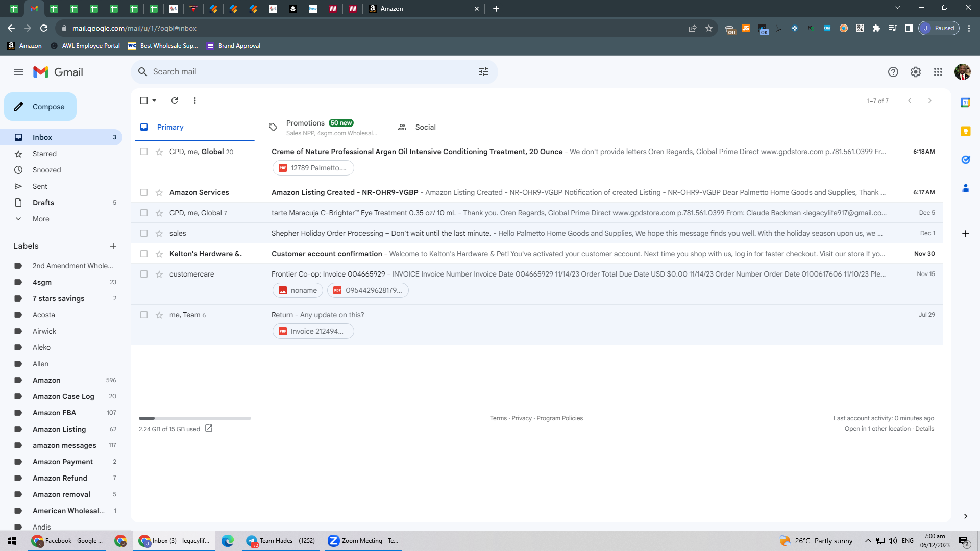This screenshot has width=980, height=551.
Task: Open the Program Policies link
Action: [x=560, y=418]
